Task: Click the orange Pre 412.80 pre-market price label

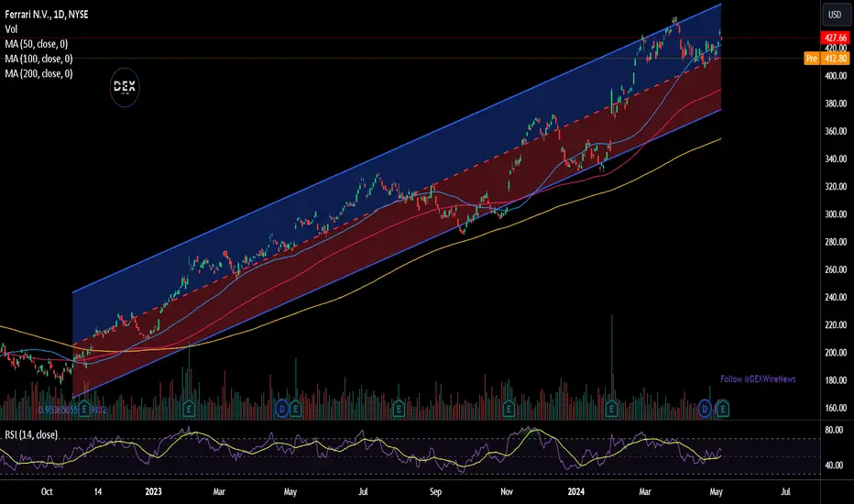Action: [x=827, y=59]
